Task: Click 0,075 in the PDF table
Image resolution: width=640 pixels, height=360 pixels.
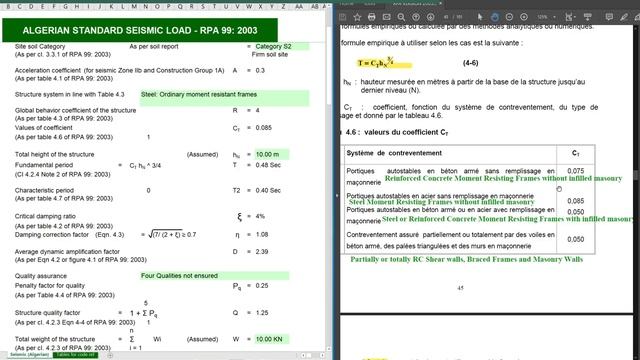Action: pyautogui.click(x=576, y=171)
